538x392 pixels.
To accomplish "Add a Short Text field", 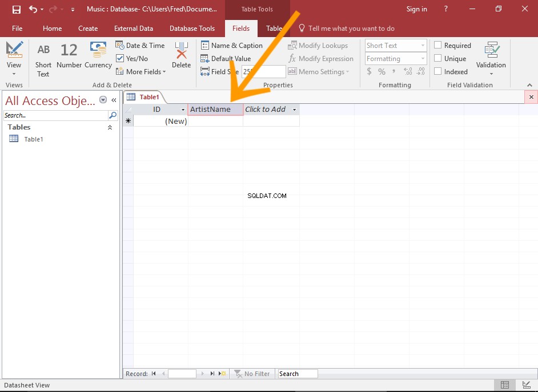I will pos(43,60).
